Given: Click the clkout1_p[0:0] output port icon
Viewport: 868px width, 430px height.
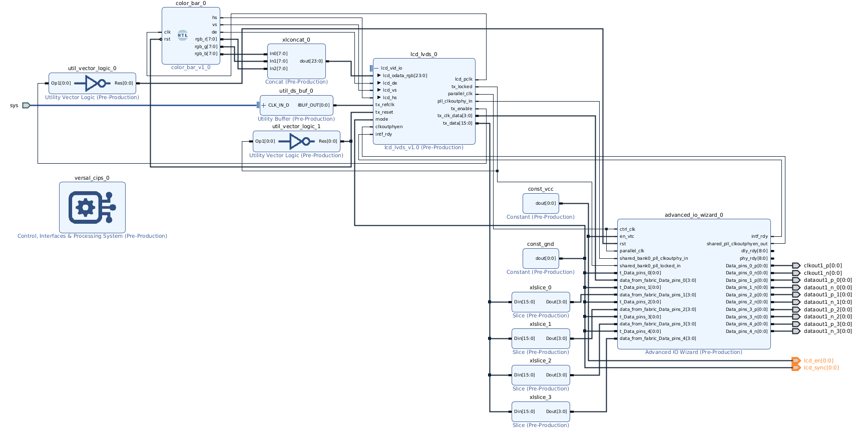Looking at the screenshot, I should [796, 266].
